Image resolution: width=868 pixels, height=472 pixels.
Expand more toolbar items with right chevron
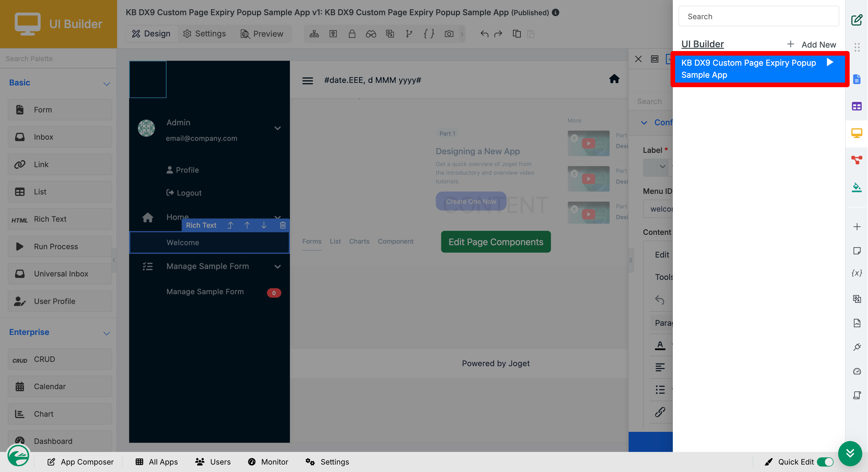tap(462, 34)
